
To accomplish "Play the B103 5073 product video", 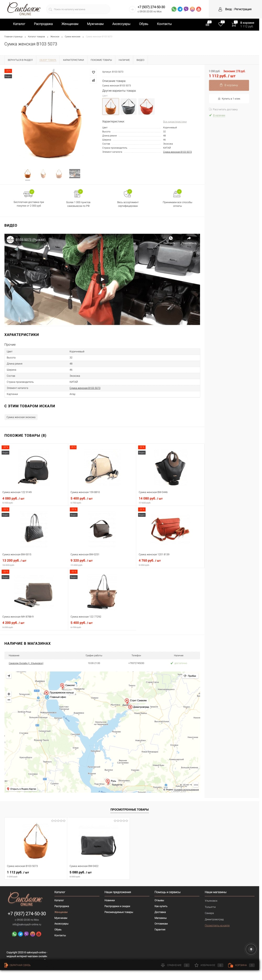I will [x=102, y=279].
